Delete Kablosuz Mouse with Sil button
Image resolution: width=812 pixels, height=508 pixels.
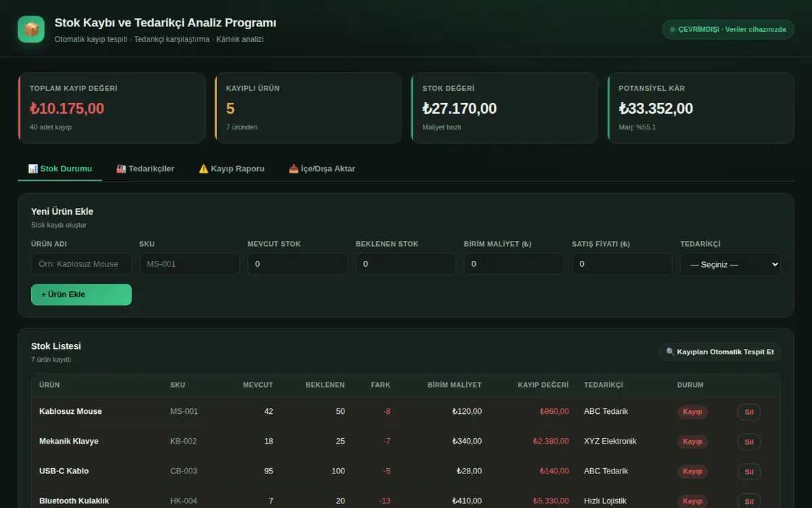749,412
